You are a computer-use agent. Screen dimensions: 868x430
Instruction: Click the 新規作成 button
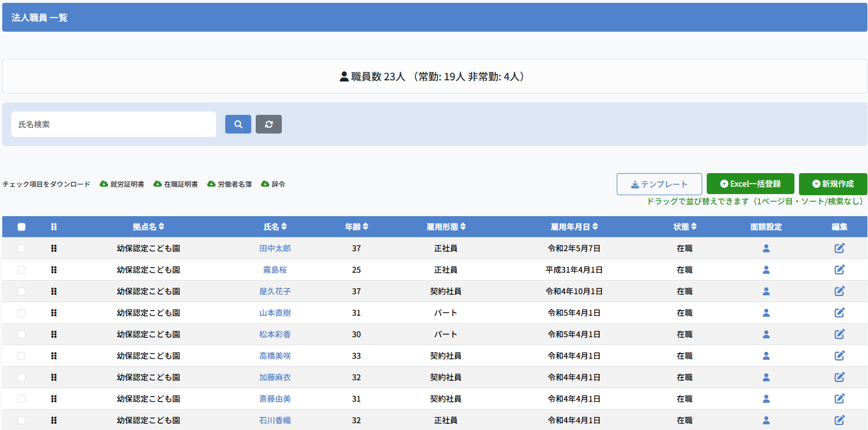pos(832,183)
